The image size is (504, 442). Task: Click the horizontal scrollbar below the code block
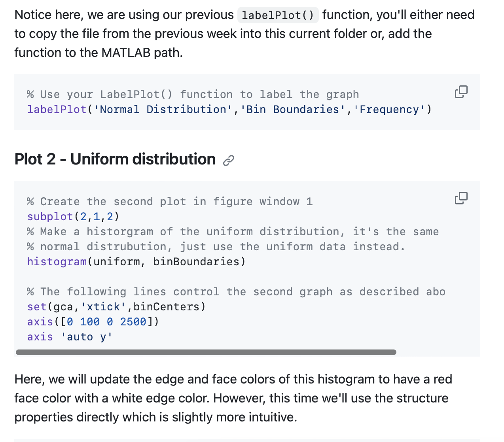pyautogui.click(x=206, y=352)
